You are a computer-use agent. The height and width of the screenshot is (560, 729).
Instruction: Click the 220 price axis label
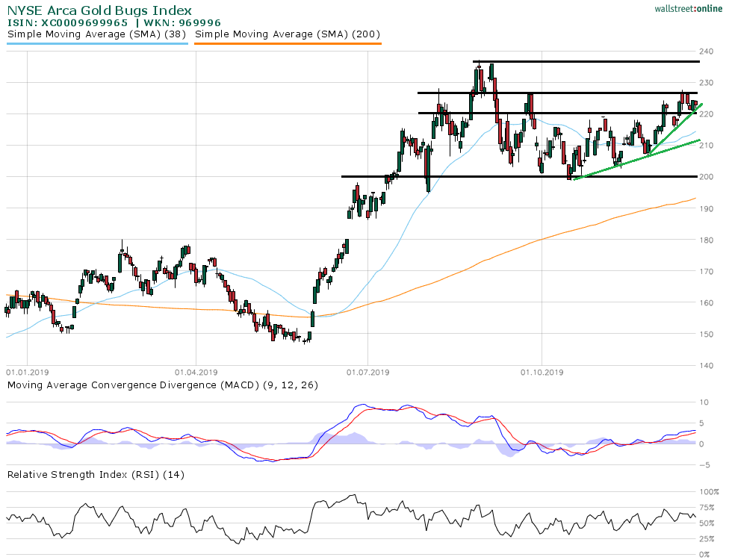point(707,113)
